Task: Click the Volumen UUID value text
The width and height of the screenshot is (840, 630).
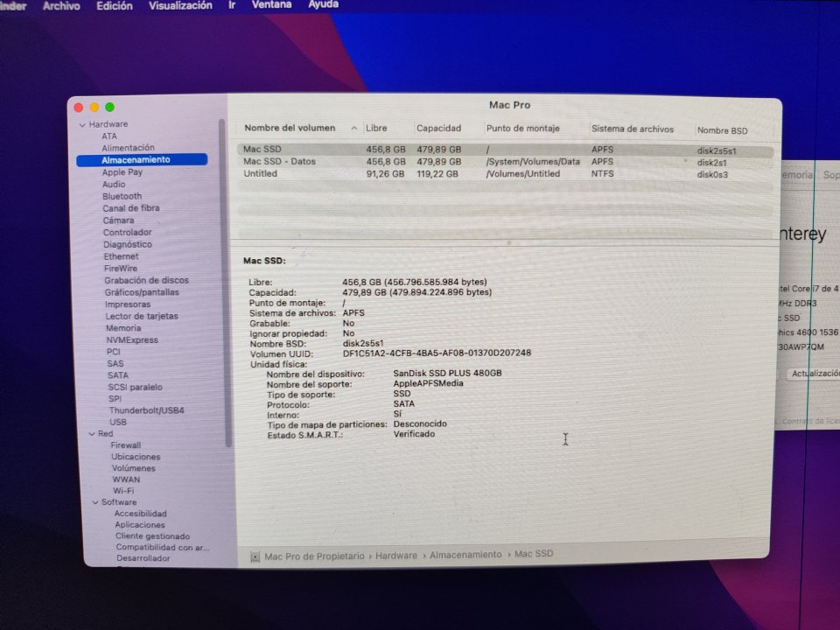Action: coord(437,353)
